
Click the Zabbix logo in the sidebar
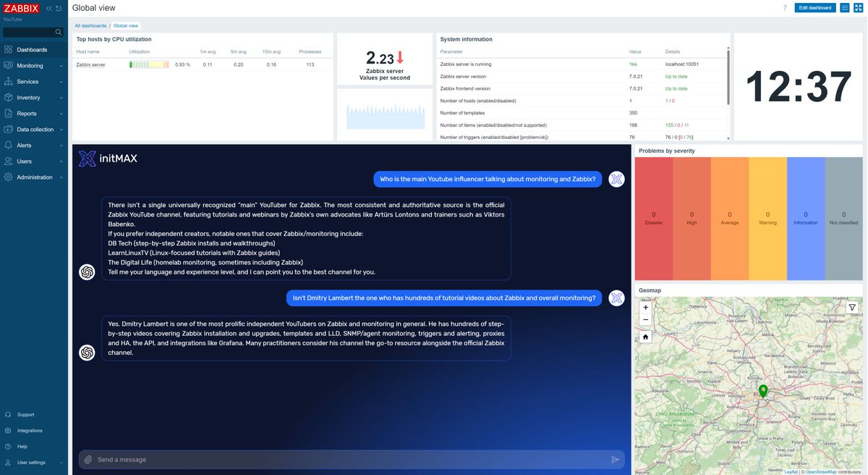[x=22, y=9]
